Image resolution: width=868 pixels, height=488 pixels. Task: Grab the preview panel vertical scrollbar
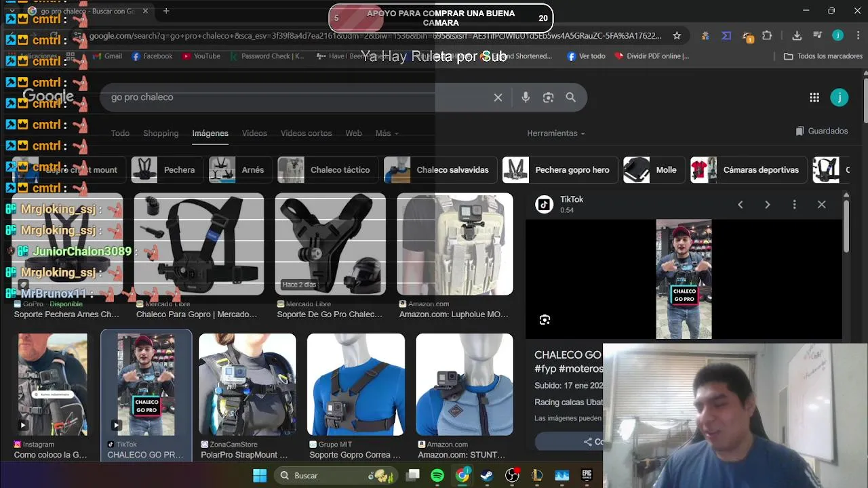tap(846, 227)
